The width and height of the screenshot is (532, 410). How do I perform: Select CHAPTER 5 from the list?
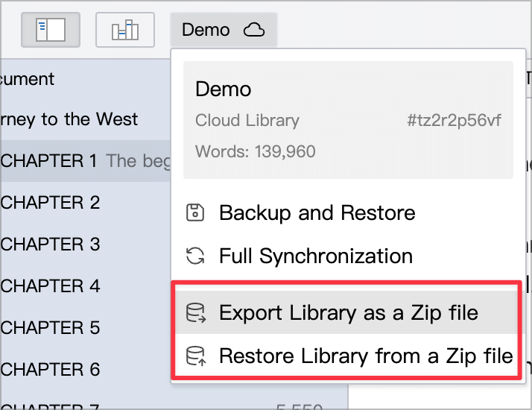click(86, 328)
